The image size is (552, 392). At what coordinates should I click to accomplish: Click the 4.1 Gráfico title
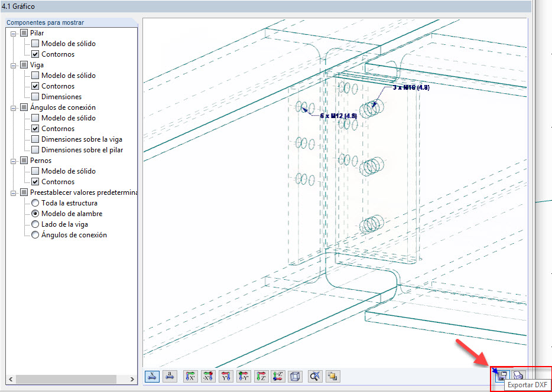point(18,6)
